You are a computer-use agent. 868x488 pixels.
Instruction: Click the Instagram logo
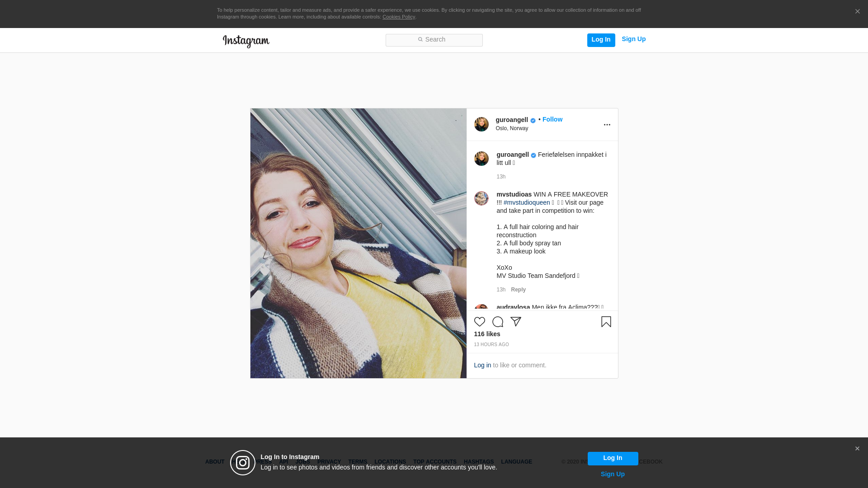(246, 42)
